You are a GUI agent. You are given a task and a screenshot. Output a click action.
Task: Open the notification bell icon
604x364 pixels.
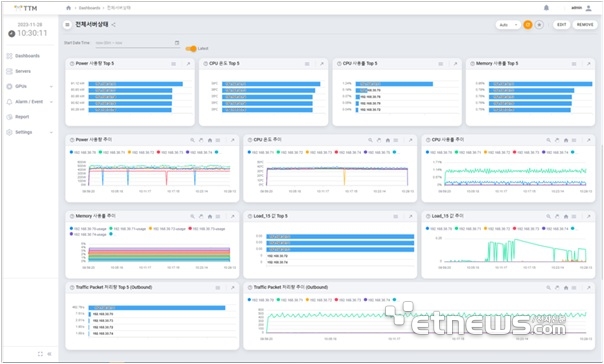tap(546, 8)
